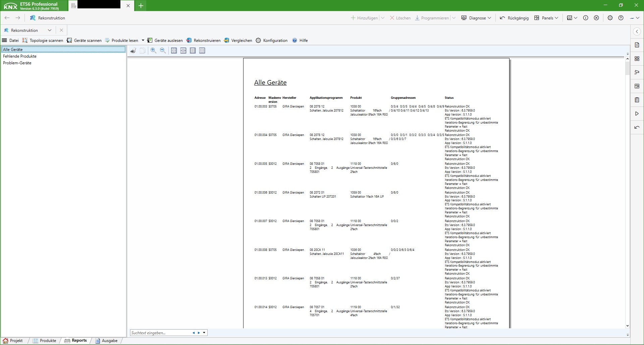Open the Ausgabe tab
Screen dimensions: 644x345
pyautogui.click(x=106, y=341)
